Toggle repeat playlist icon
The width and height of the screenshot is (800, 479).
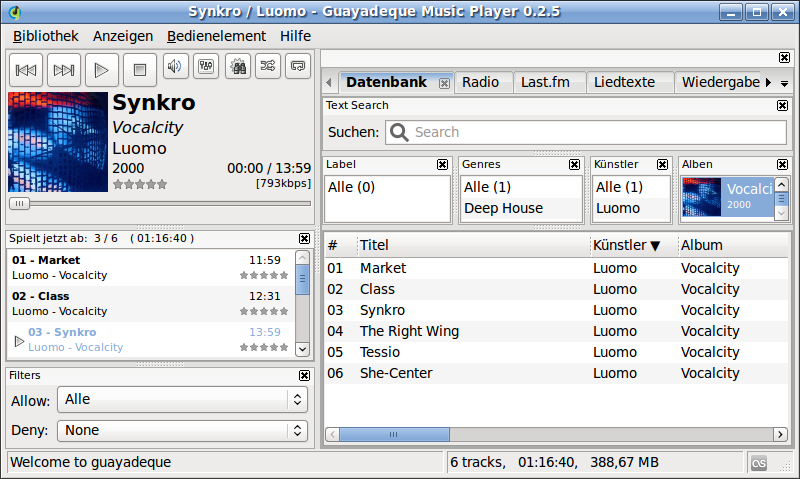(x=298, y=66)
